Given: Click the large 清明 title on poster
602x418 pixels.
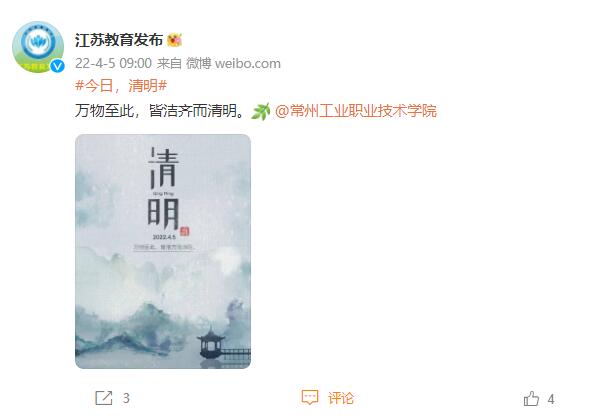Looking at the screenshot, I should [x=164, y=188].
